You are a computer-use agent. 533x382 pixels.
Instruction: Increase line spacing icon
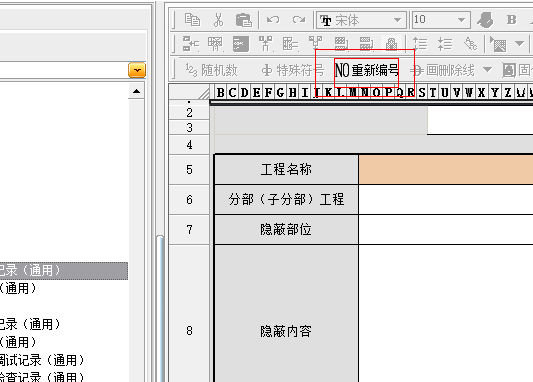(420, 44)
